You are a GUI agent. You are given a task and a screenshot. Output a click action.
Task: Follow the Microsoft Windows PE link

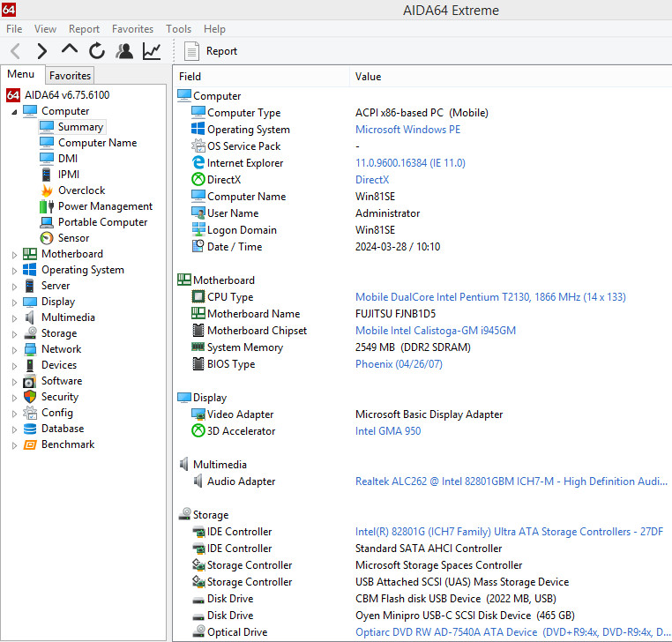point(407,130)
